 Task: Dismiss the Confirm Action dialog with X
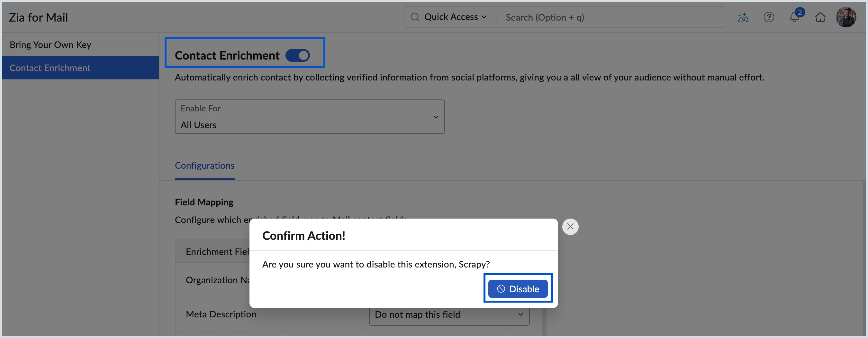coord(570,226)
